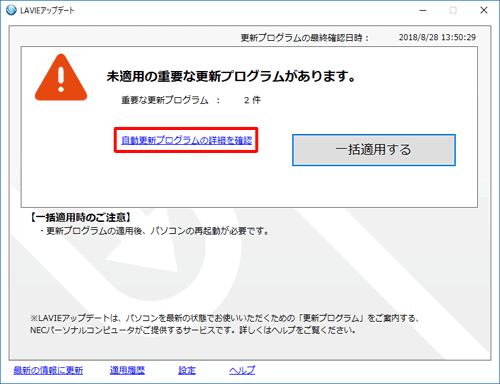Viewport: 500px width, 384px height.
Task: Click the disabled maximize window button
Action: 453,10
